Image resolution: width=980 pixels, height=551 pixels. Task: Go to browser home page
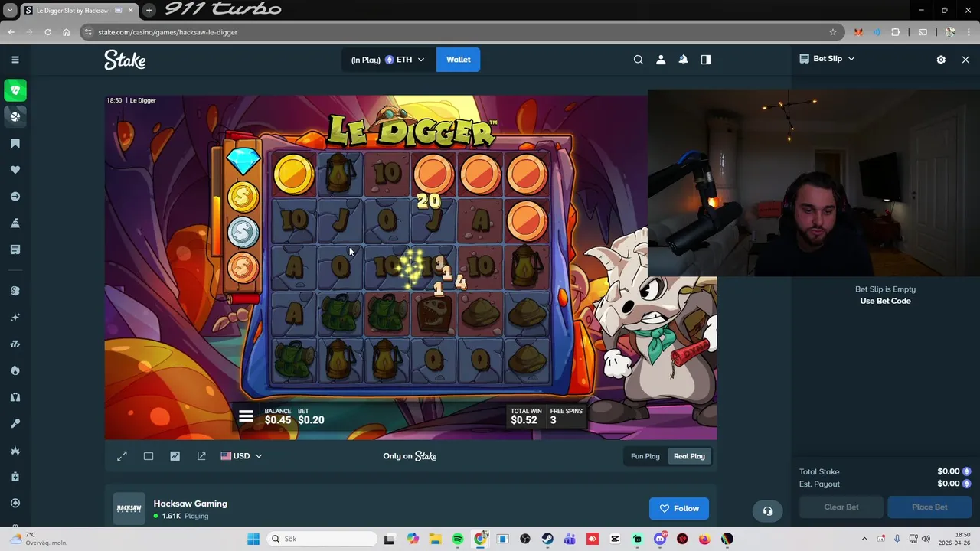pos(67,32)
